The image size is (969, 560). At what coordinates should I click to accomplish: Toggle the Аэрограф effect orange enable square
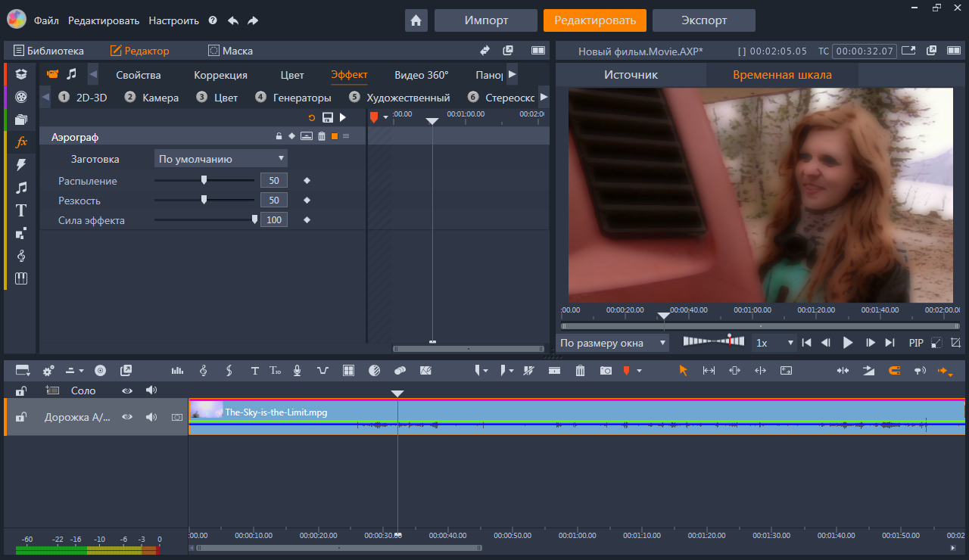(x=334, y=136)
